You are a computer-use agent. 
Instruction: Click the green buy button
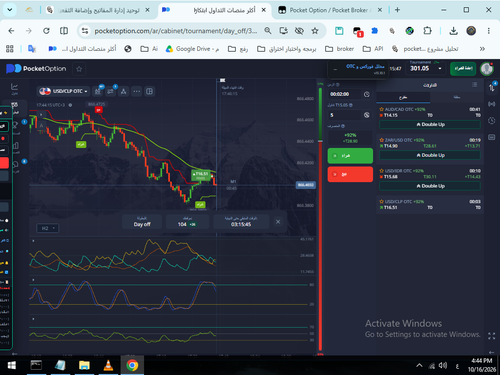tap(350, 156)
